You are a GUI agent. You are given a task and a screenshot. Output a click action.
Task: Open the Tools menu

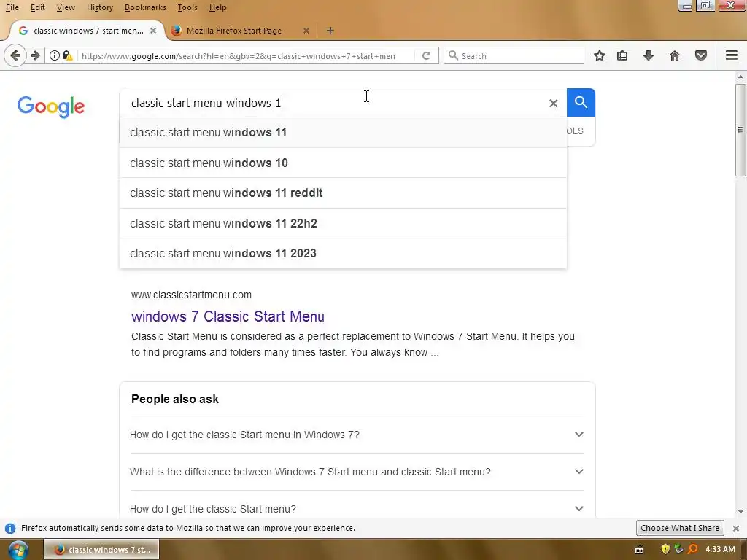coord(187,7)
